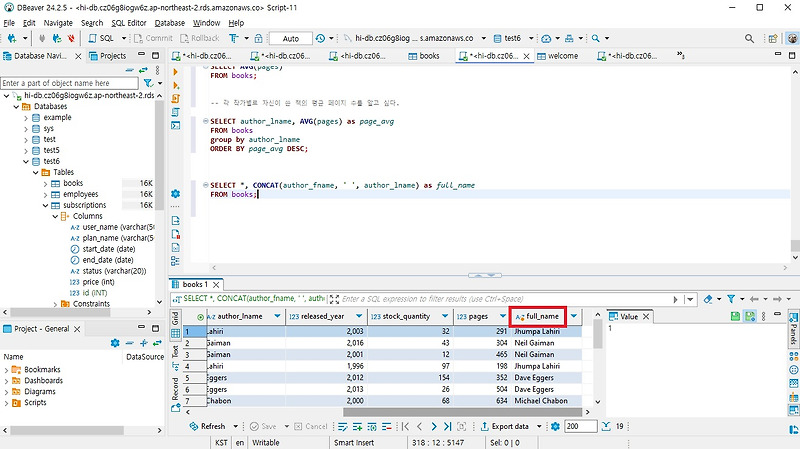This screenshot has width=800, height=449.
Task: Click the Commit button in toolbar
Action: point(154,38)
